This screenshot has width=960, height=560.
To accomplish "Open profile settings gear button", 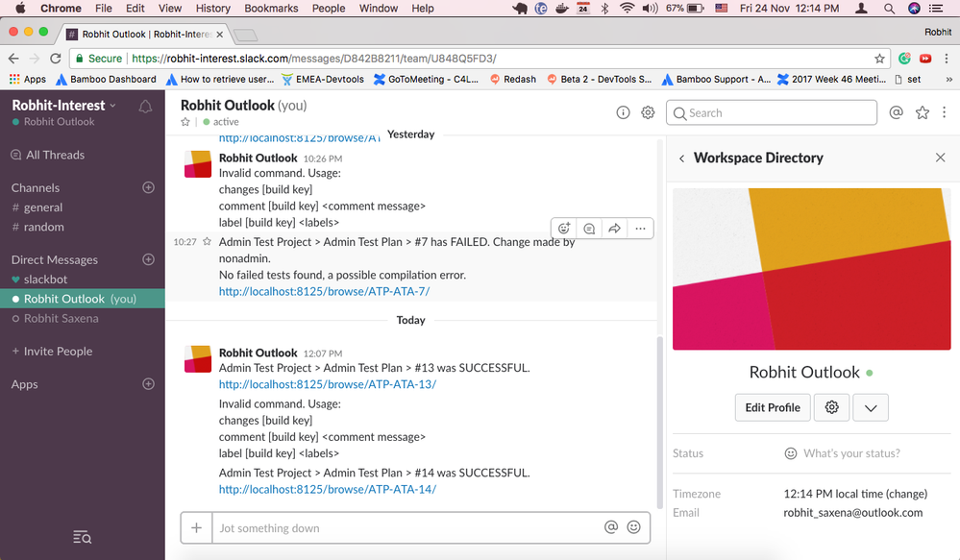I will point(831,407).
